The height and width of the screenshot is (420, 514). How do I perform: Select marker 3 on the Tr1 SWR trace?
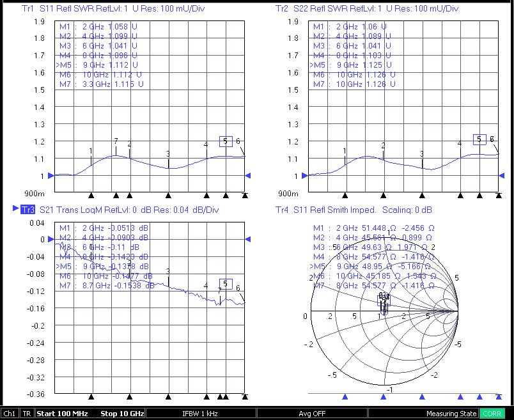click(168, 154)
